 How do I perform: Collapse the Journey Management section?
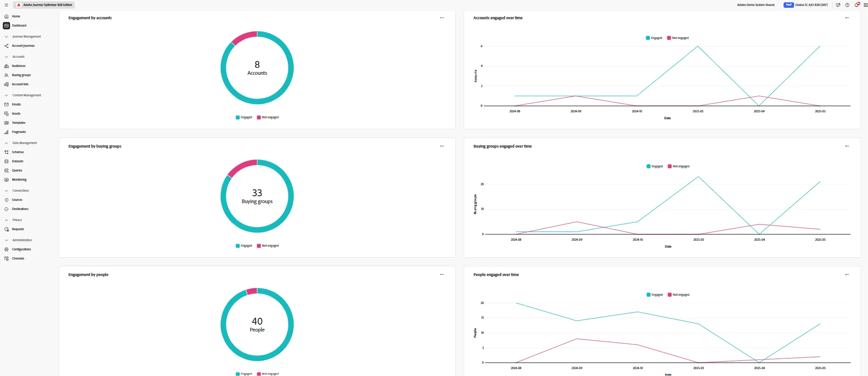(x=6, y=37)
